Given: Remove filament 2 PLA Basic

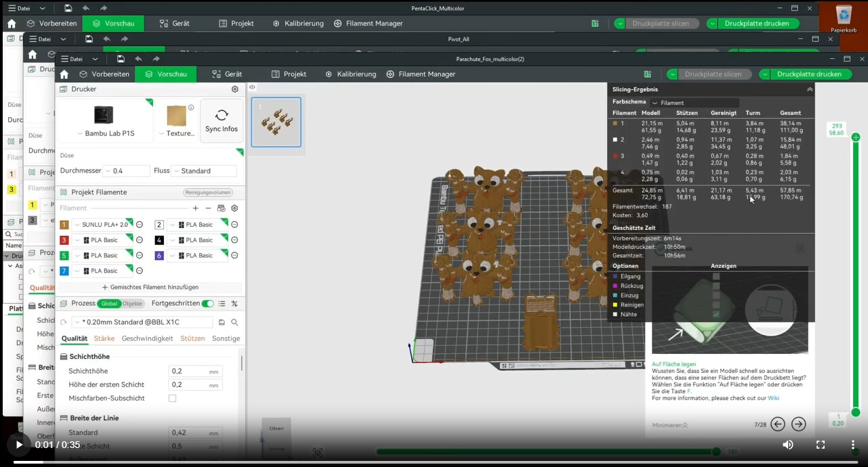Looking at the screenshot, I should (x=234, y=225).
